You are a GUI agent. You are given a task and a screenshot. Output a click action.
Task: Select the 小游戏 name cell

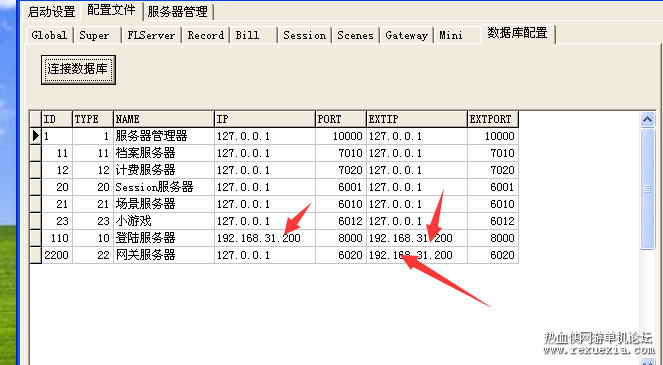click(164, 221)
